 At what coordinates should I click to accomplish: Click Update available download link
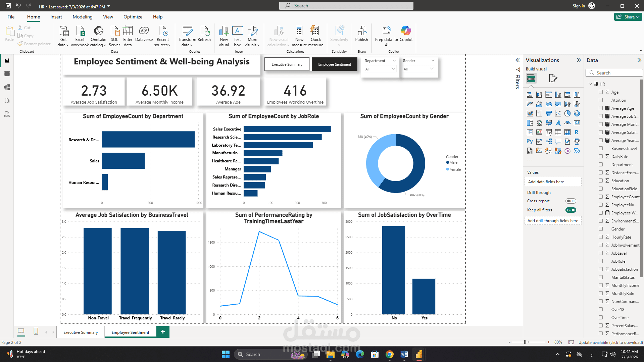pos(610,342)
